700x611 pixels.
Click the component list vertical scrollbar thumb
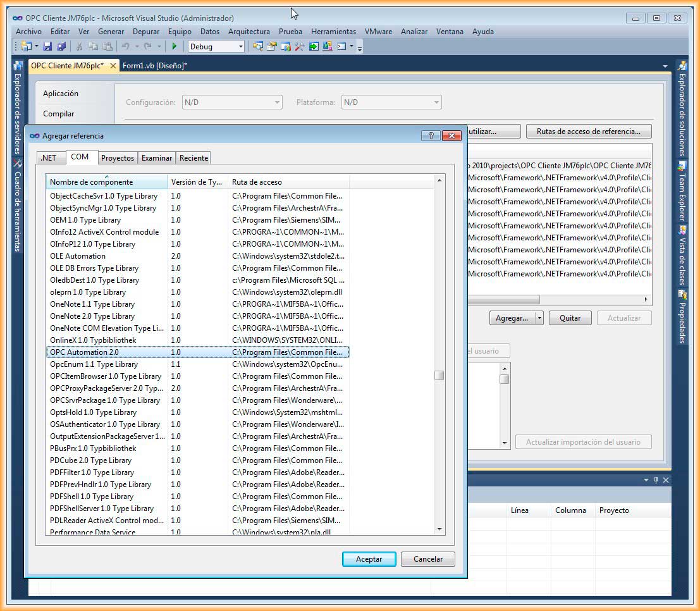pyautogui.click(x=439, y=375)
